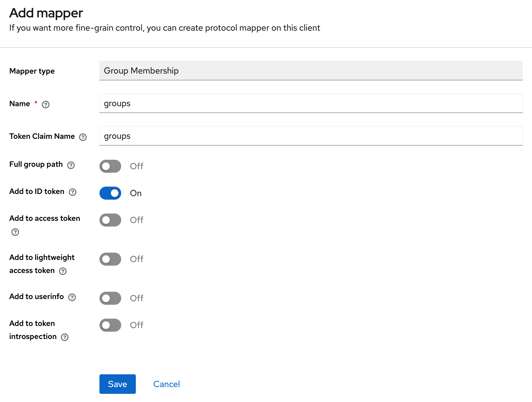Screen dimensions: 532x402
Task: Click help icon next to Name label
Action: click(x=46, y=105)
